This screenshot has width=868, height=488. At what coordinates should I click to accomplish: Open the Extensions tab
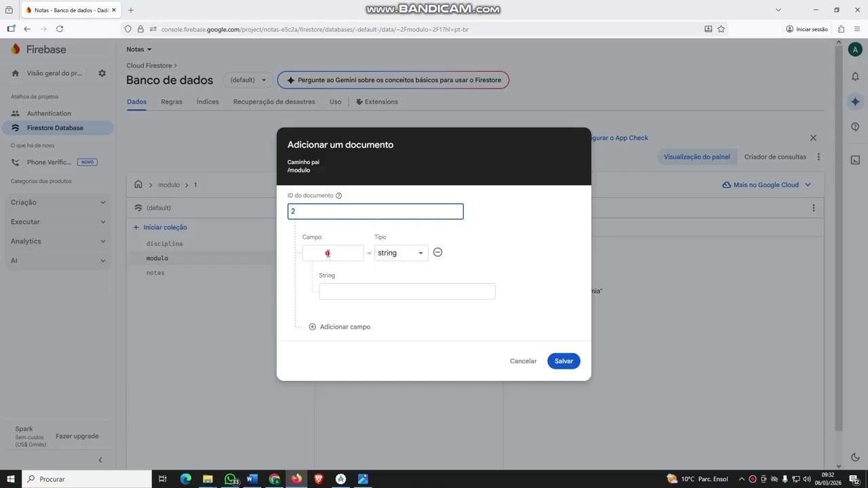coord(377,102)
